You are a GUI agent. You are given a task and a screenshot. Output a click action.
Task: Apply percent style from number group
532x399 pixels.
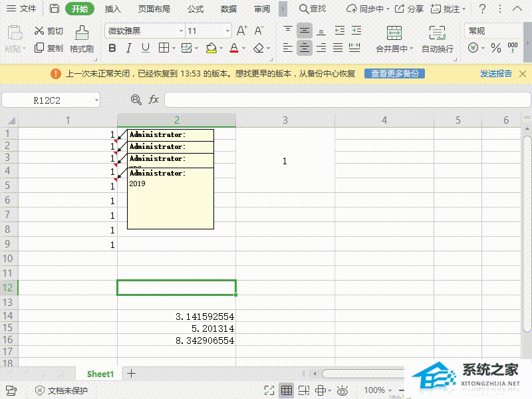[496, 47]
